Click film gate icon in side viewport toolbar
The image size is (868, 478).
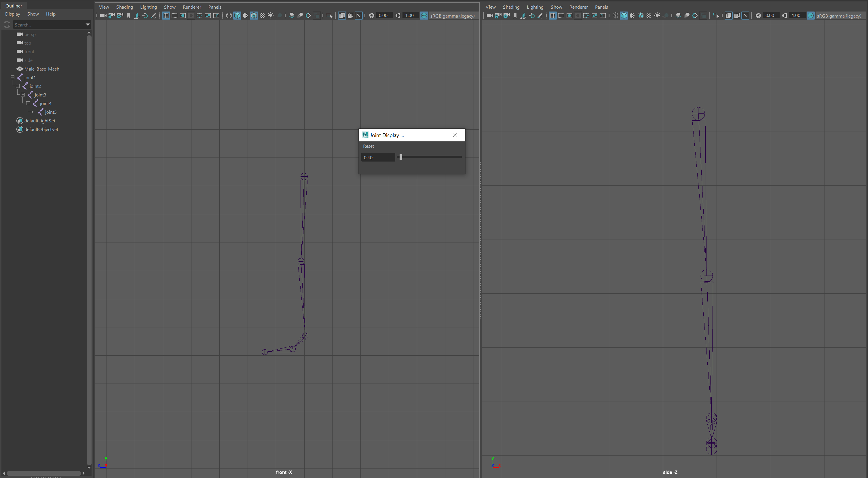coord(561,16)
